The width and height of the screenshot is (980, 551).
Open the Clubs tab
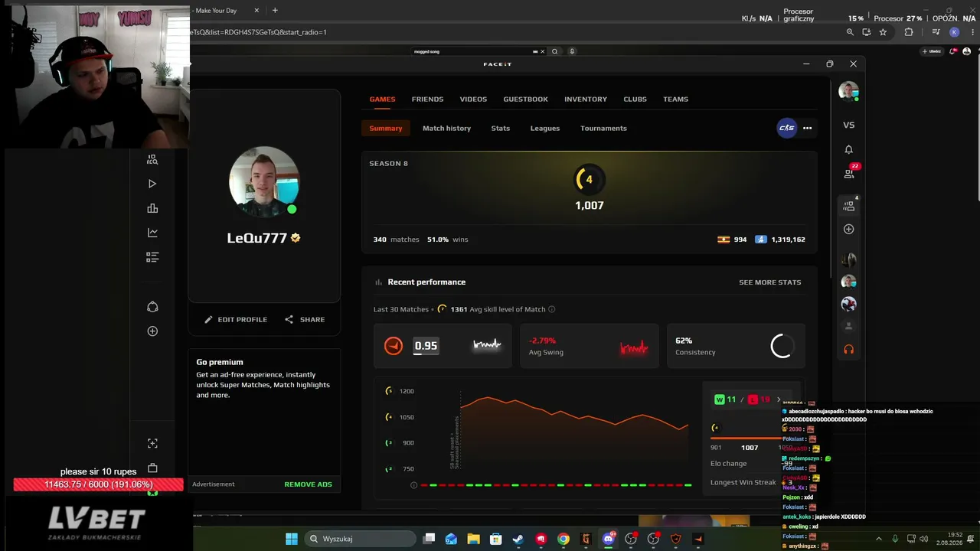point(635,99)
